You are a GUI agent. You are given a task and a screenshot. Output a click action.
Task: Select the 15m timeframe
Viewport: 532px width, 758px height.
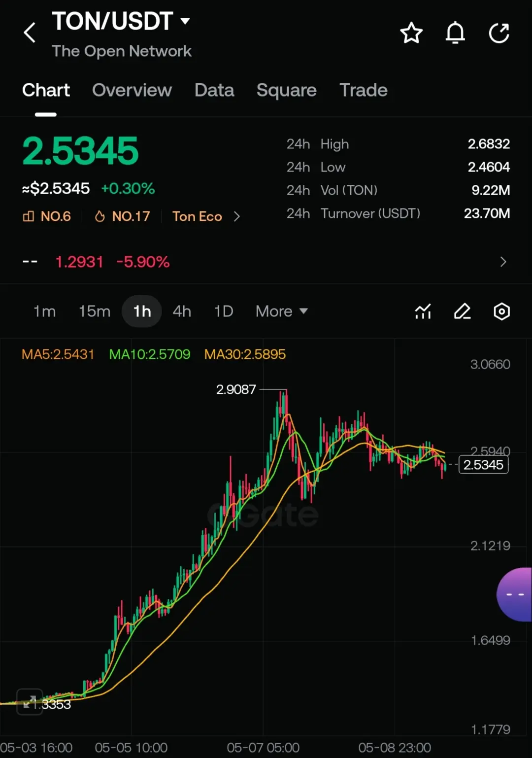coord(95,311)
